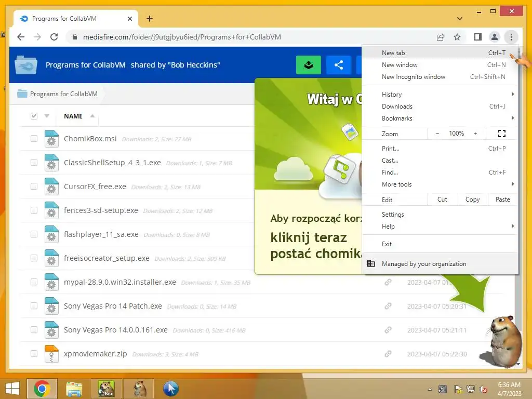The image size is (532, 399).
Task: Toggle Chrome fullscreen icon in Zoom row
Action: (x=502, y=134)
